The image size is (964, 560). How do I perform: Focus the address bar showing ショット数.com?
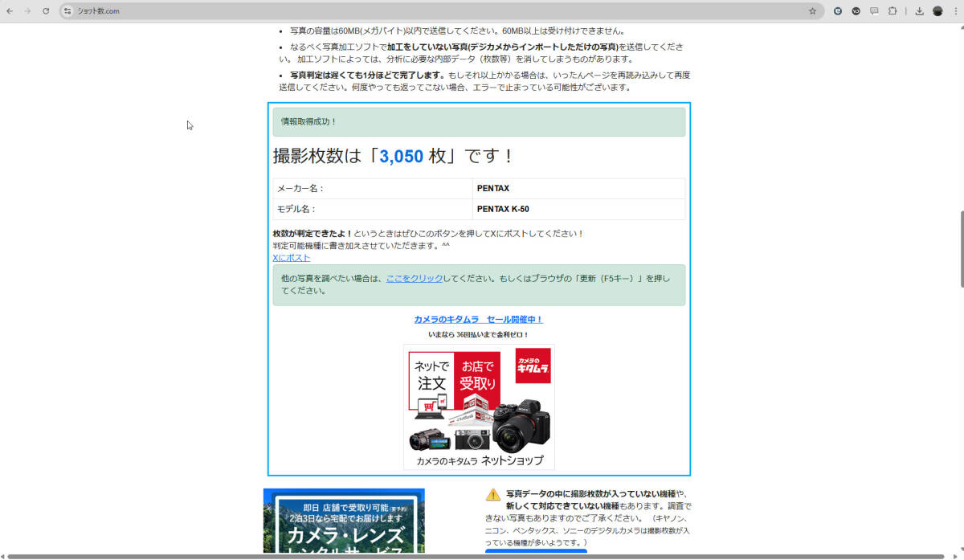click(442, 11)
